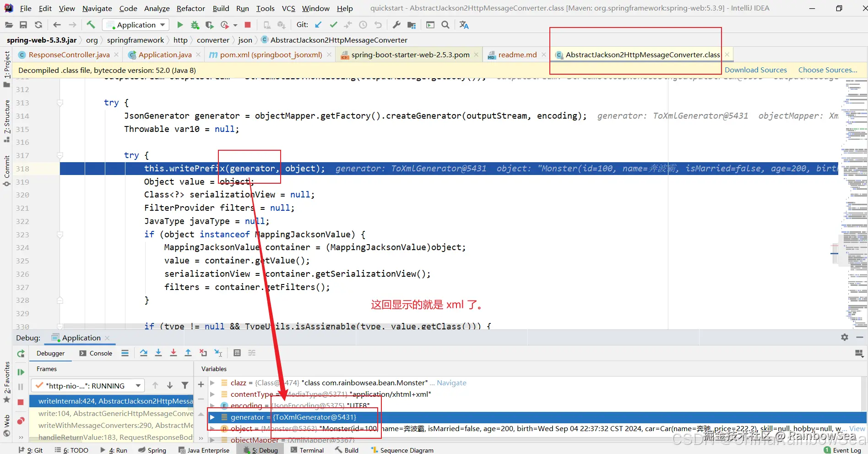Open Java Enterprise tool window
The image size is (868, 454).
pos(204,450)
